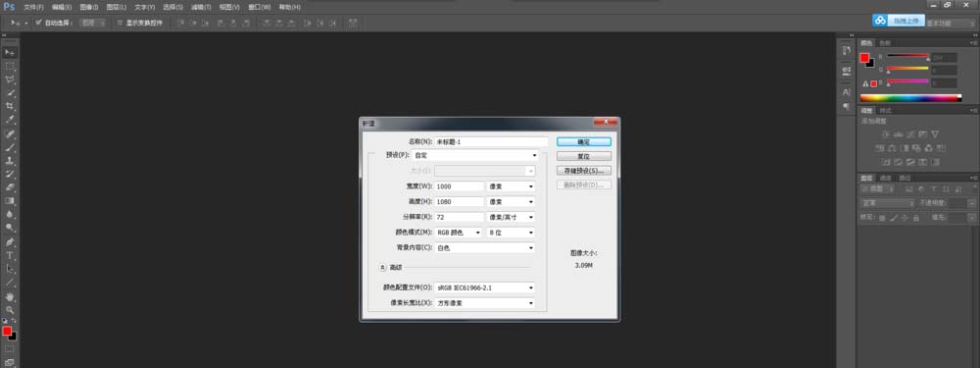Open the 预设(P) preset dropdown

475,155
